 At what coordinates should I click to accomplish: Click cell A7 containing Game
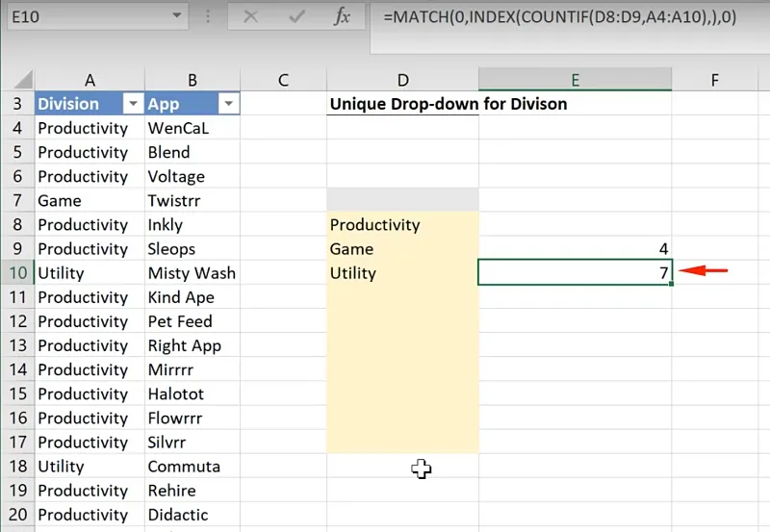tap(90, 201)
